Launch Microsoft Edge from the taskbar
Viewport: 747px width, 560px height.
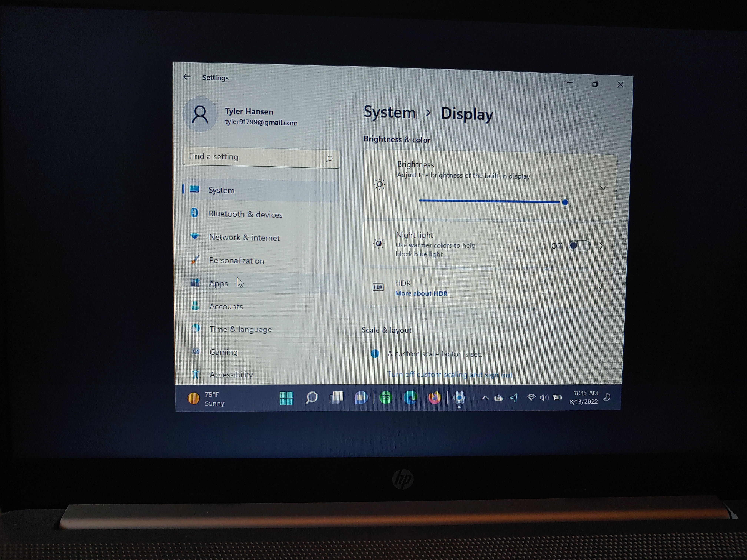tap(410, 398)
